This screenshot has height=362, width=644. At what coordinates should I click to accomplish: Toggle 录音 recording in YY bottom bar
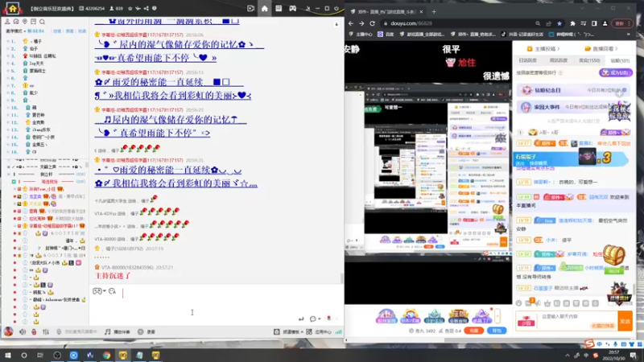(147, 331)
